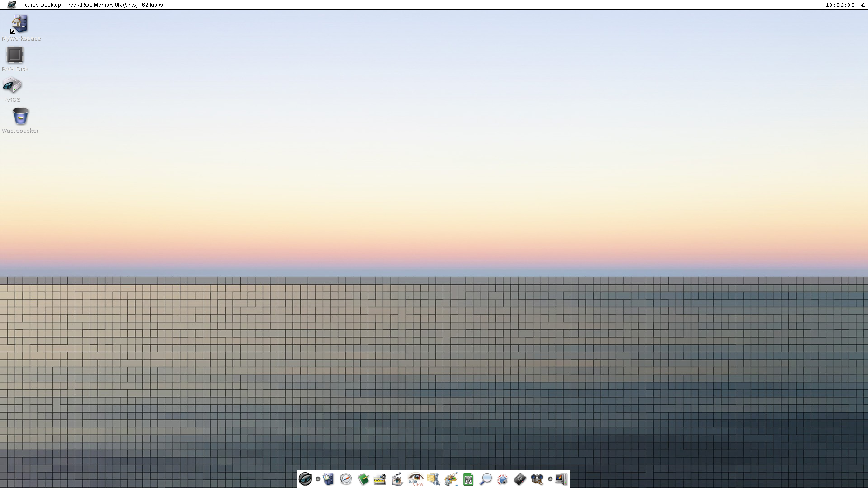Screen dimensions: 868x488
Task: Select the magnifying glass search tool in the dock
Action: point(486,479)
